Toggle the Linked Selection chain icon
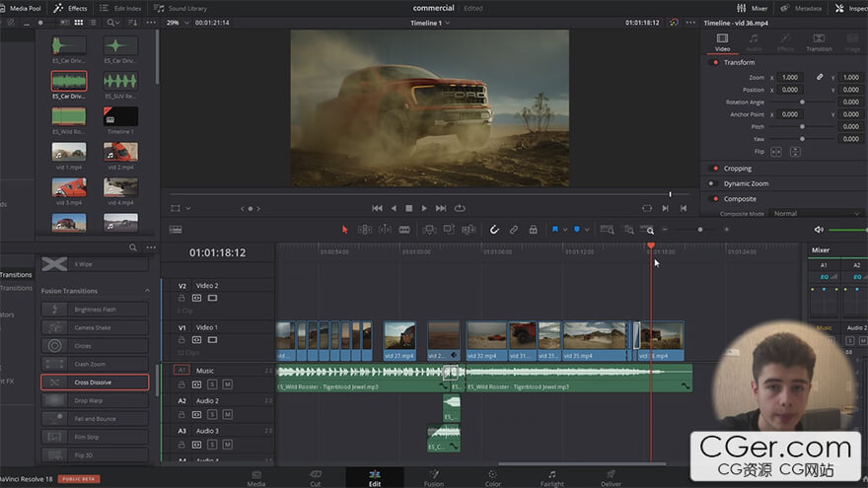The image size is (868, 488). pyautogui.click(x=514, y=230)
